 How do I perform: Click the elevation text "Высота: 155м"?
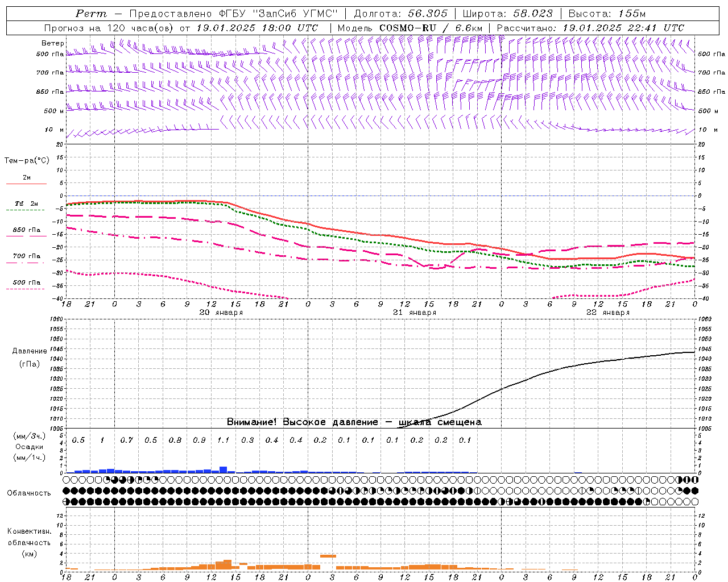click(607, 14)
